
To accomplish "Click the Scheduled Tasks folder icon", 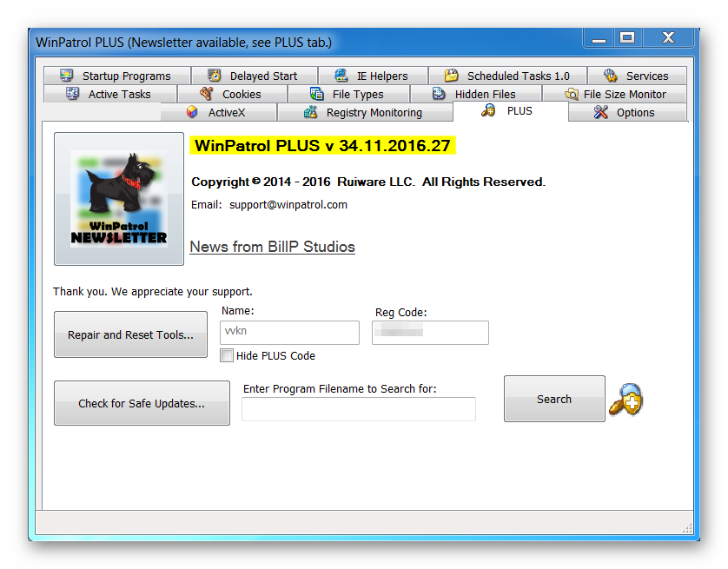I will click(451, 76).
